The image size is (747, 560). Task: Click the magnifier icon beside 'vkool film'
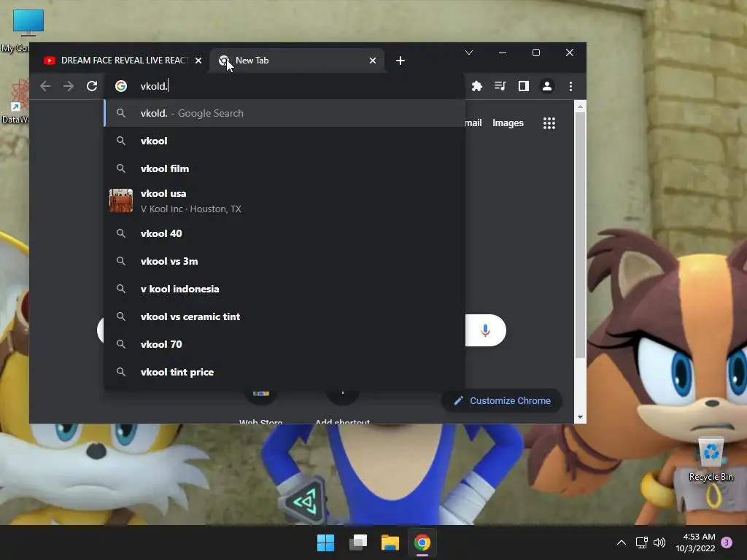click(x=121, y=168)
